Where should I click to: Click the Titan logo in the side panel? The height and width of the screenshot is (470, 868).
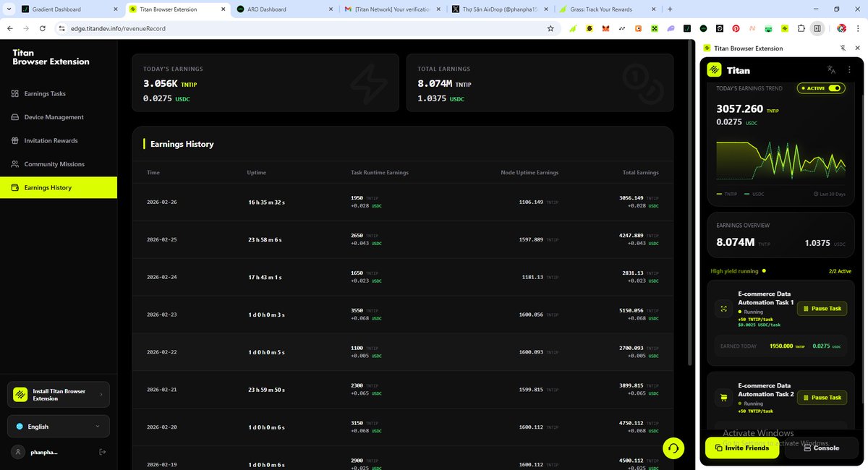pos(714,70)
